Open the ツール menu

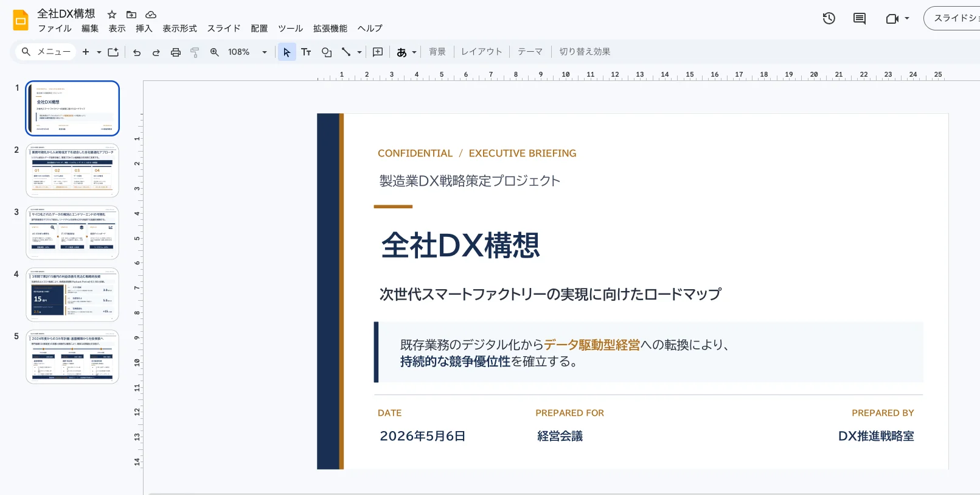tap(290, 28)
